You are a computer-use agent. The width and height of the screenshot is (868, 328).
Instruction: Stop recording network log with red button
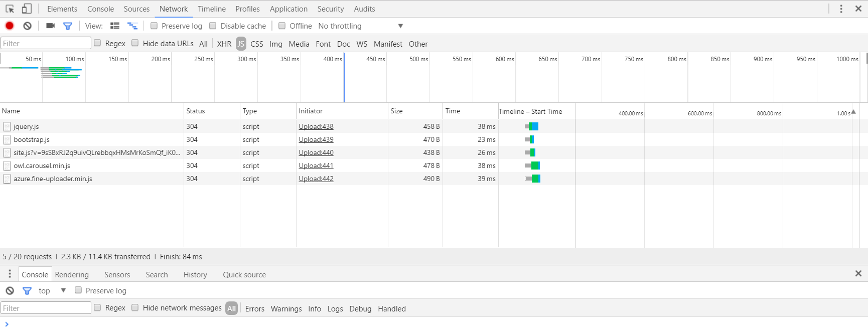click(x=10, y=26)
